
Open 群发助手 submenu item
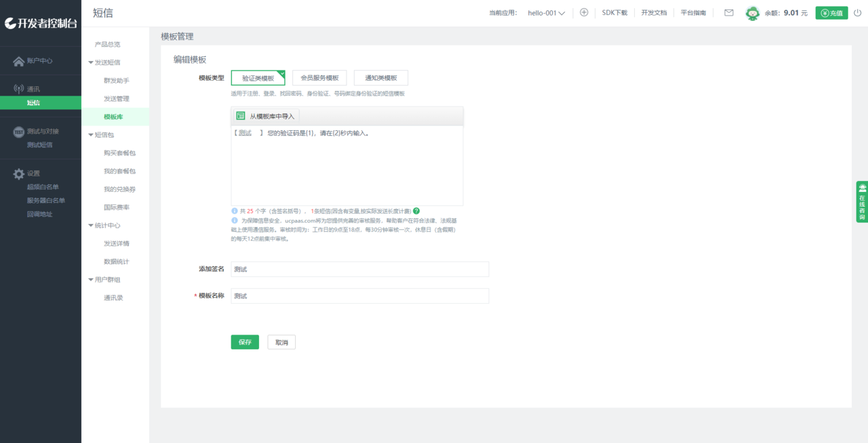pyautogui.click(x=116, y=81)
